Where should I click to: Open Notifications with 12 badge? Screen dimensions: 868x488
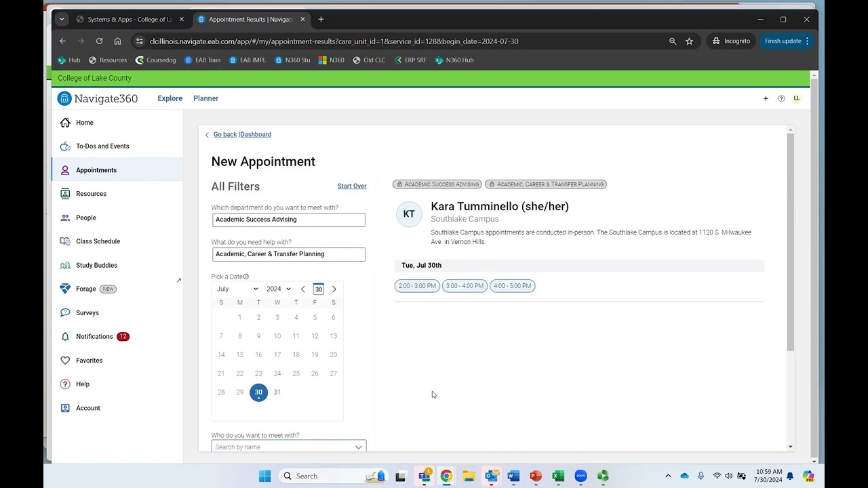click(x=94, y=337)
